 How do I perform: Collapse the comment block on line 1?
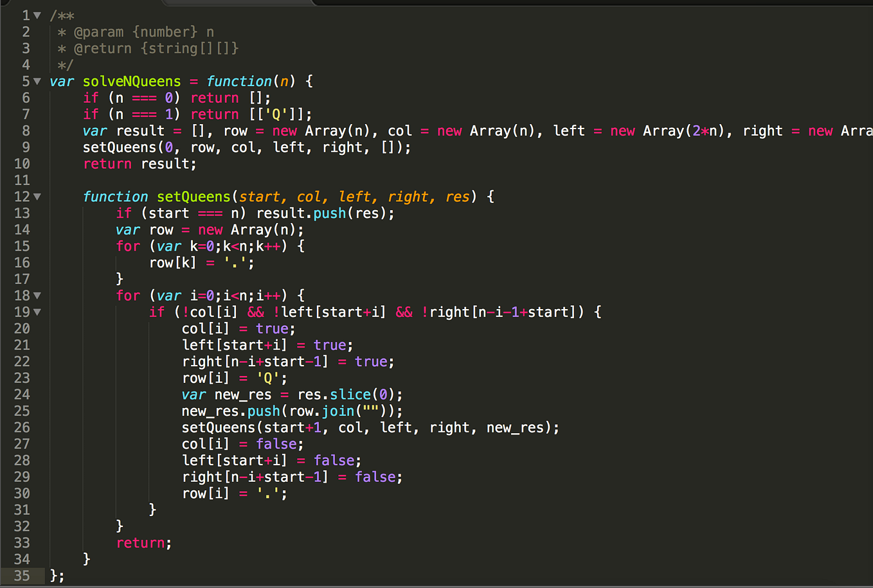pyautogui.click(x=37, y=15)
